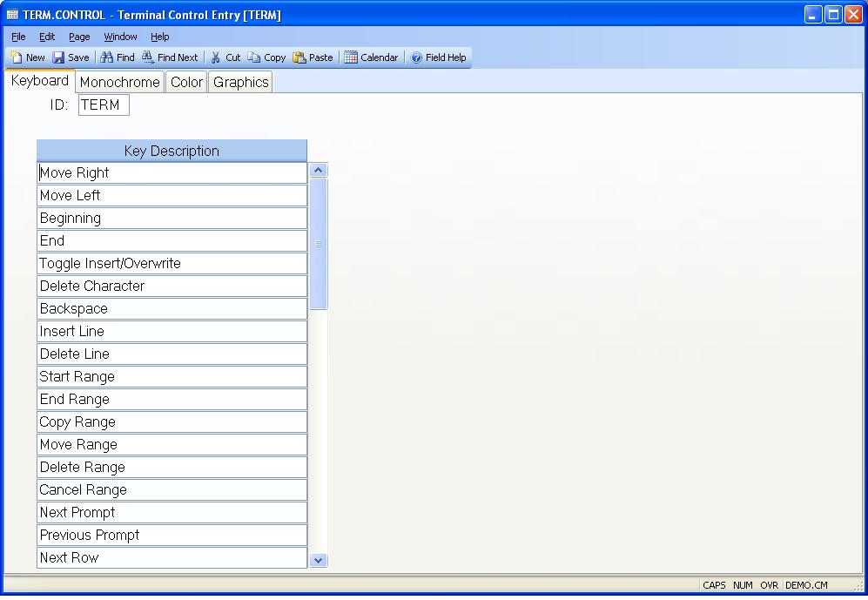868x600 pixels.
Task: Click the ID input field
Action: point(104,105)
